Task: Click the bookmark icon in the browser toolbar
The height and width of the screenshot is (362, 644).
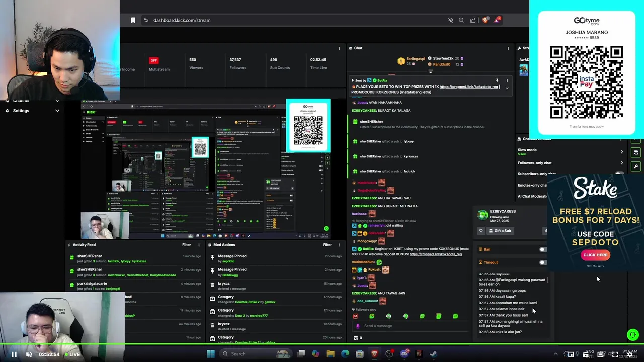Action: tap(133, 20)
